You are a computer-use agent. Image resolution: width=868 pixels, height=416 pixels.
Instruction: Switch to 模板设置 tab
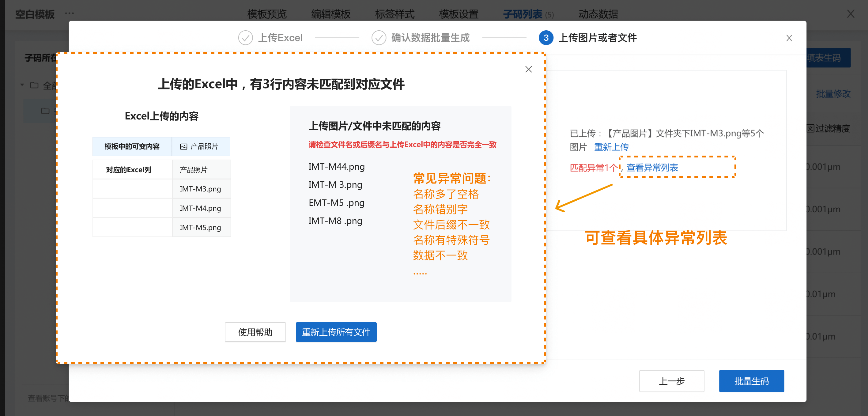click(x=459, y=14)
